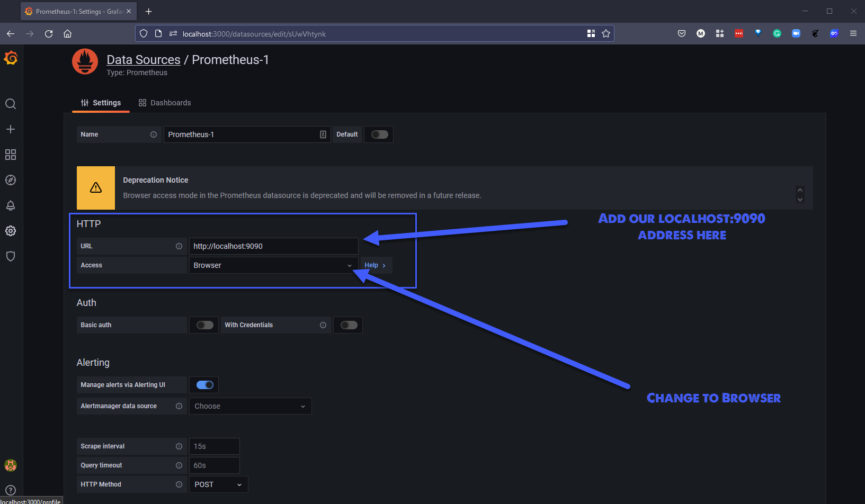The height and width of the screenshot is (504, 865).
Task: Click the Deprecation Notice scroll-down arrow
Action: 800,200
